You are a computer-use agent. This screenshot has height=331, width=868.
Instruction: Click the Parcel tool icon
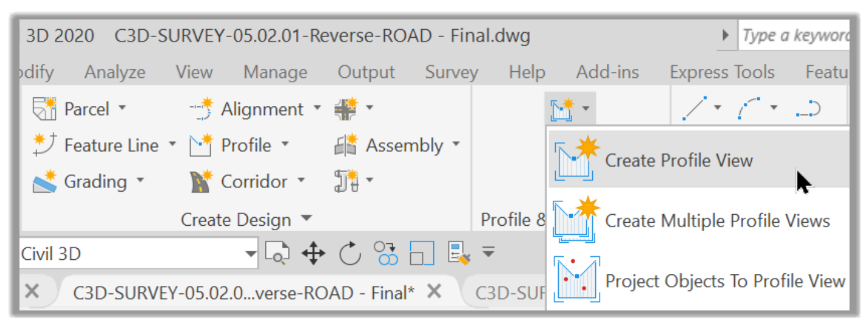coord(45,109)
